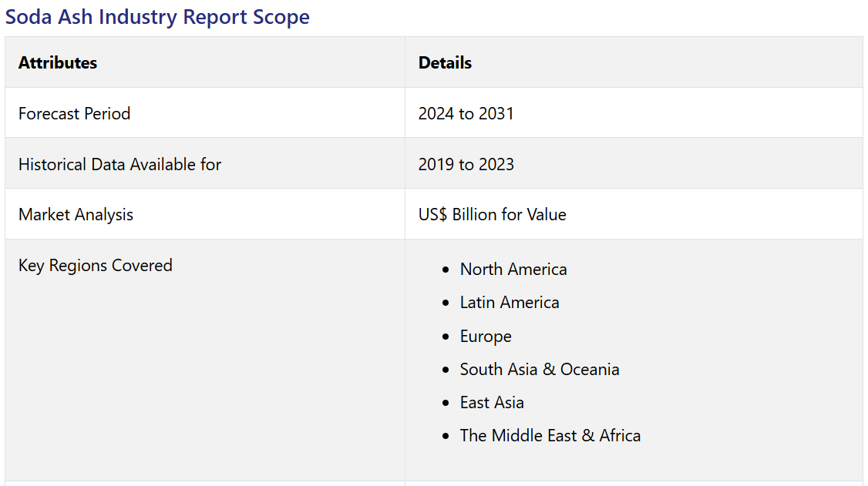Click The Middle East & Africa item
Image resolution: width=868 pixels, height=486 pixels.
tap(550, 436)
